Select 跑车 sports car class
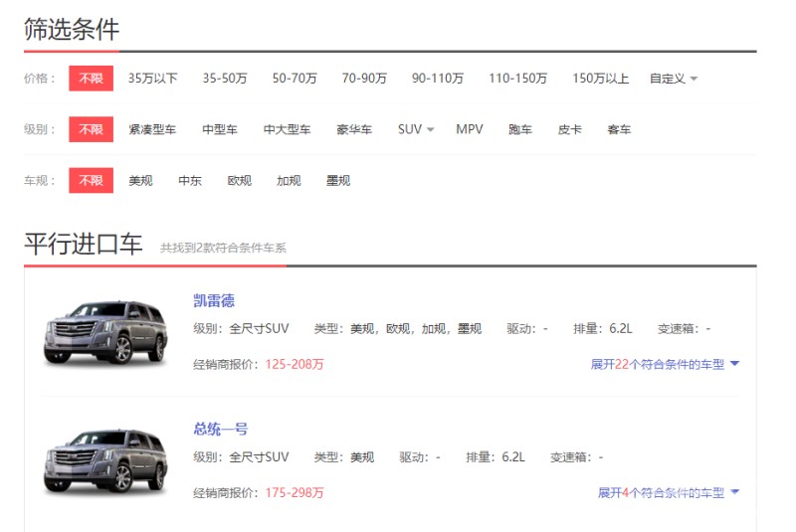The width and height of the screenshot is (796, 532). [520, 129]
